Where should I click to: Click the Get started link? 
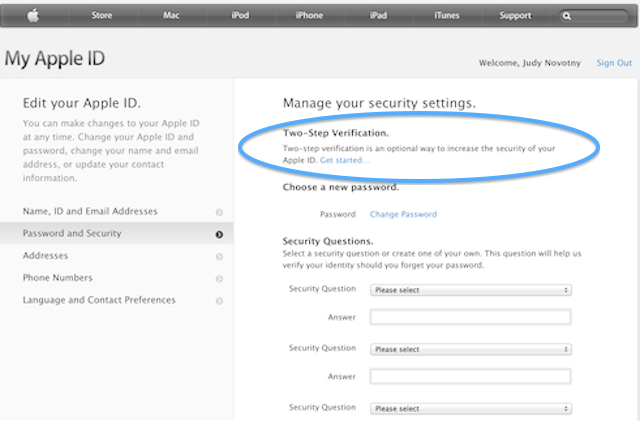(x=345, y=160)
